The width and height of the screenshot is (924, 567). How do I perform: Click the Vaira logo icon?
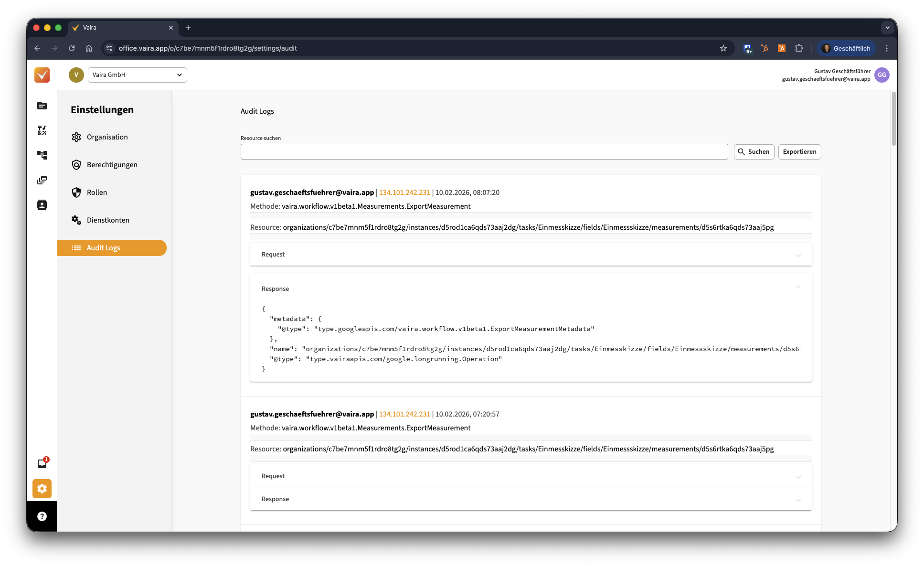click(42, 75)
